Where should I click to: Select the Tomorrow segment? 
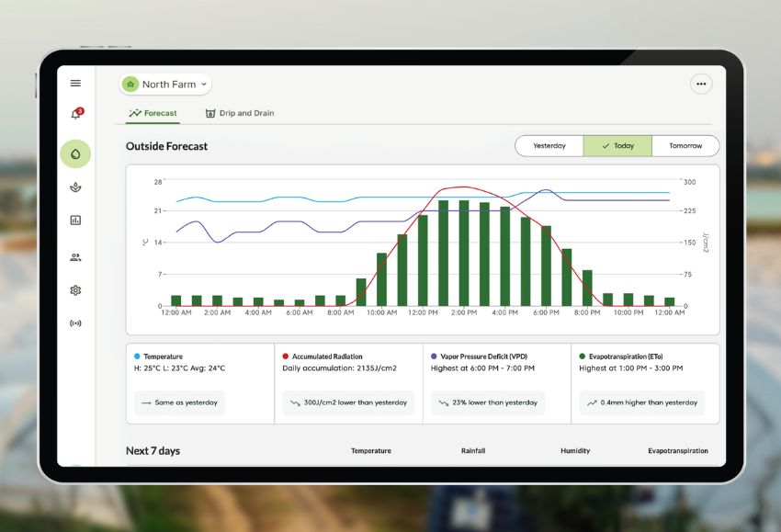point(685,146)
